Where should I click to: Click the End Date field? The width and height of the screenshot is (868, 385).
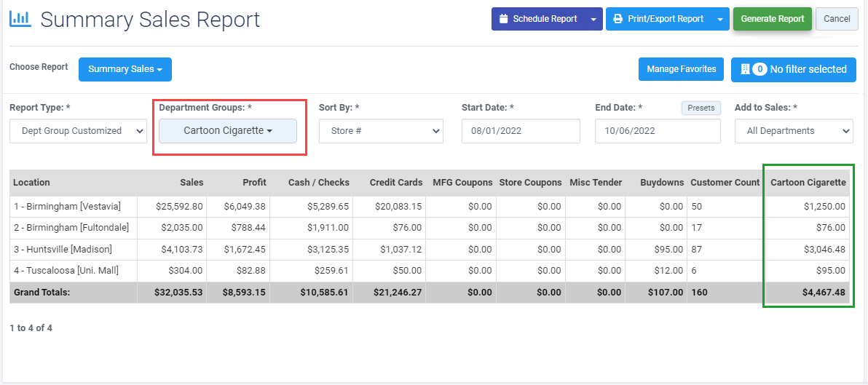(x=658, y=131)
